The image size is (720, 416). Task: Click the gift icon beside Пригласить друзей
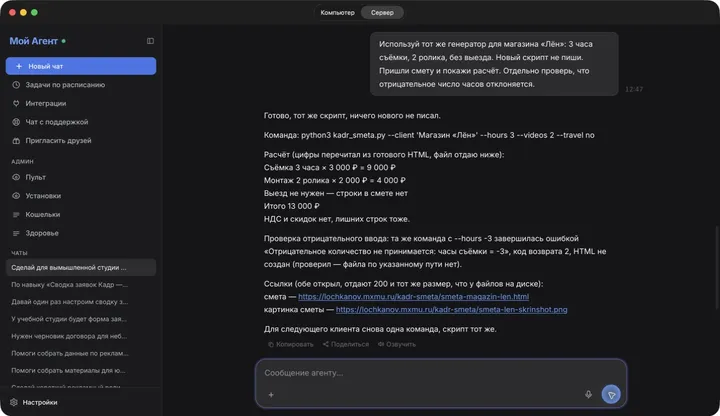(x=16, y=141)
